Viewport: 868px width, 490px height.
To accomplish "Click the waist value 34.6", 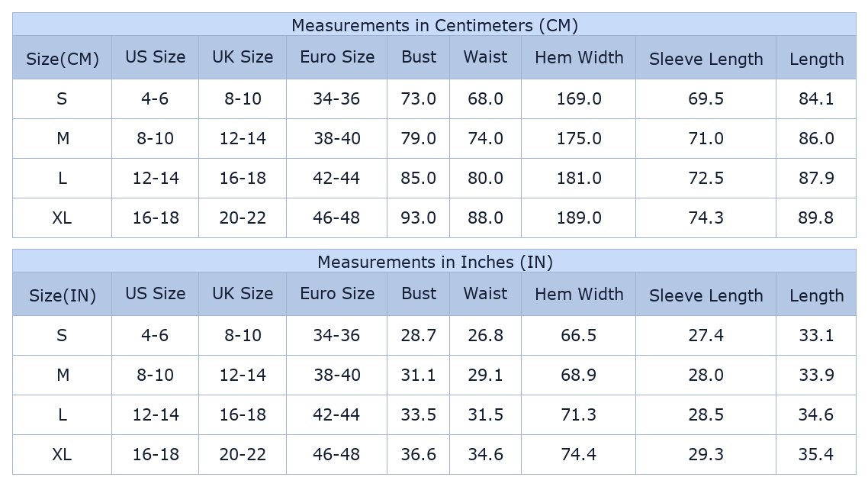I will coord(485,455).
